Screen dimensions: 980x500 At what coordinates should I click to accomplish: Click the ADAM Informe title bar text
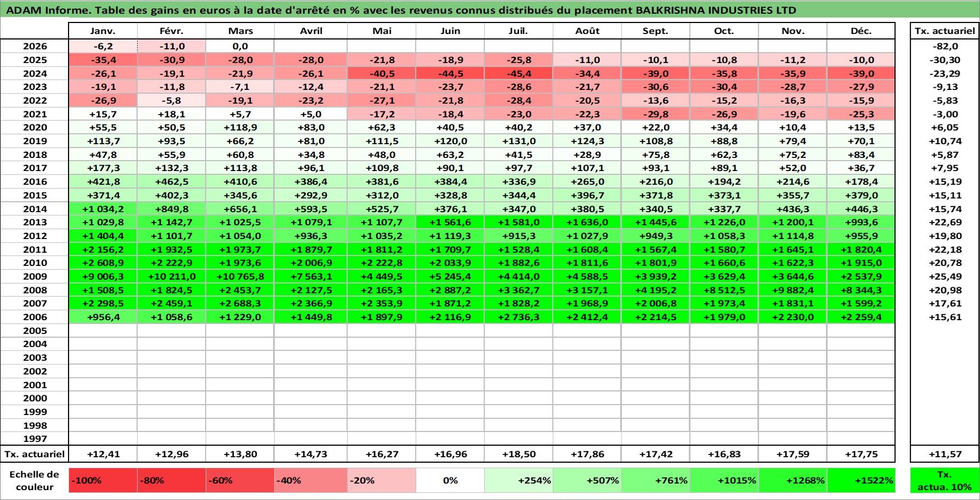(401, 10)
